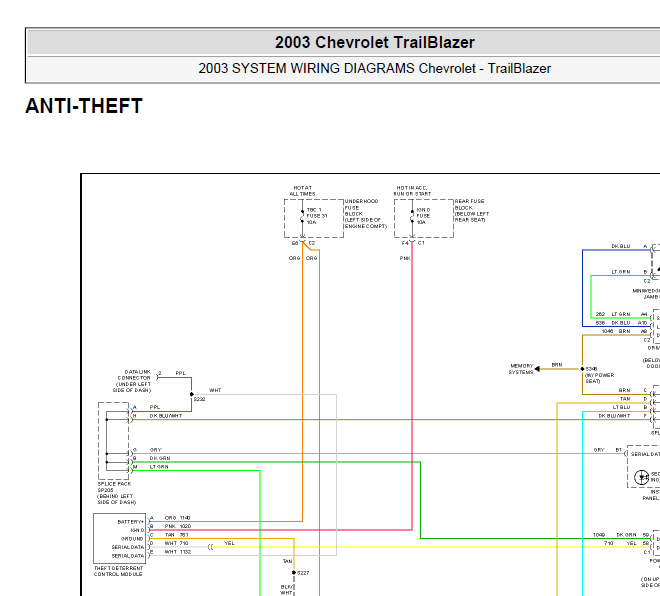Click the 'REAR FUSE BLOCK' description

coord(471,210)
